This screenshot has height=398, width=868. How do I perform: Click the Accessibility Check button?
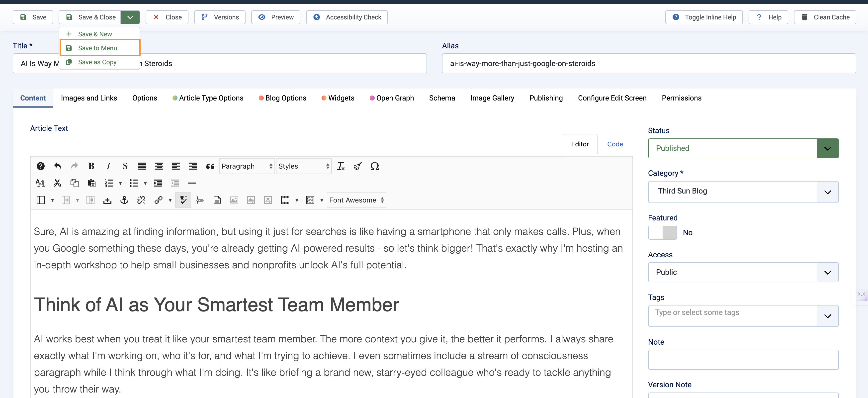point(347,17)
